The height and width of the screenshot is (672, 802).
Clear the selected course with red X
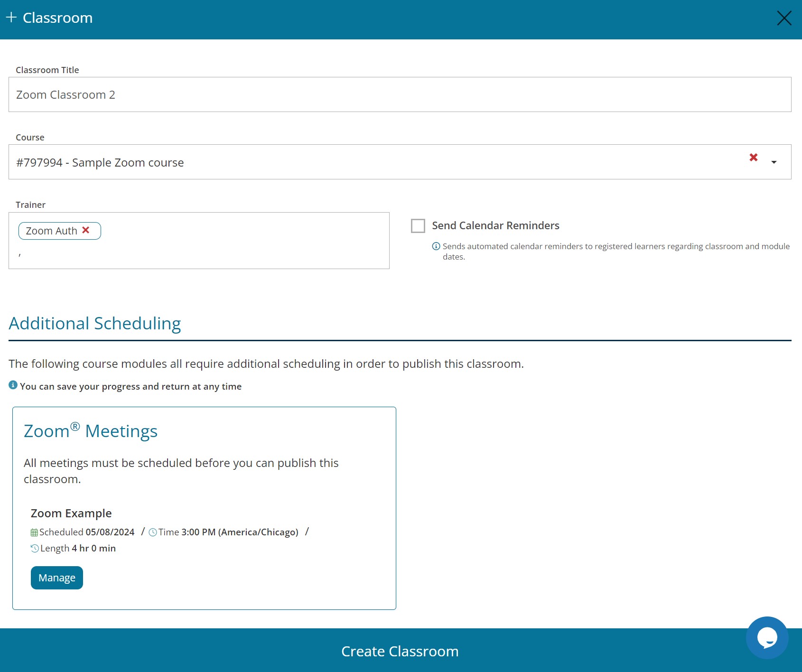pyautogui.click(x=753, y=158)
